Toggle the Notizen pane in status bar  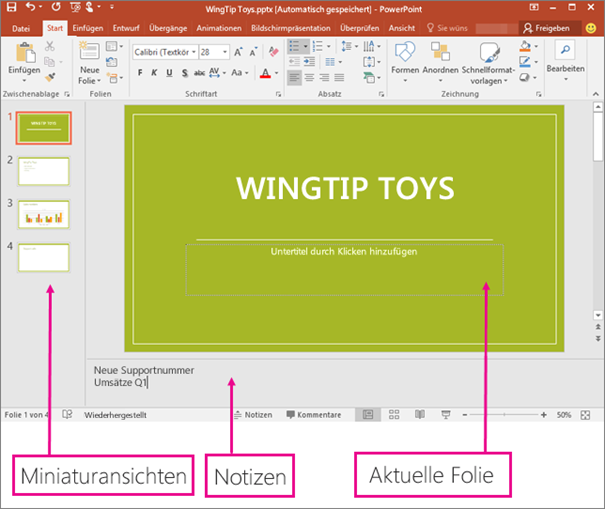coord(252,414)
